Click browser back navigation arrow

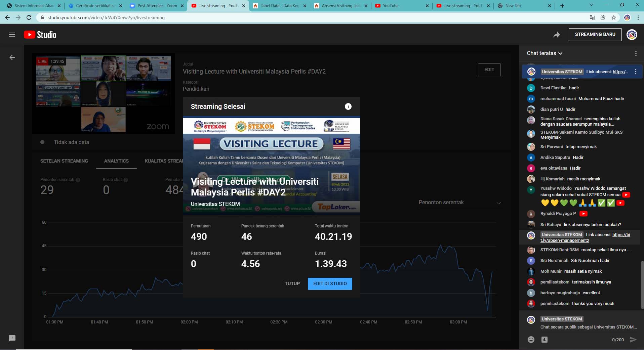click(7, 17)
